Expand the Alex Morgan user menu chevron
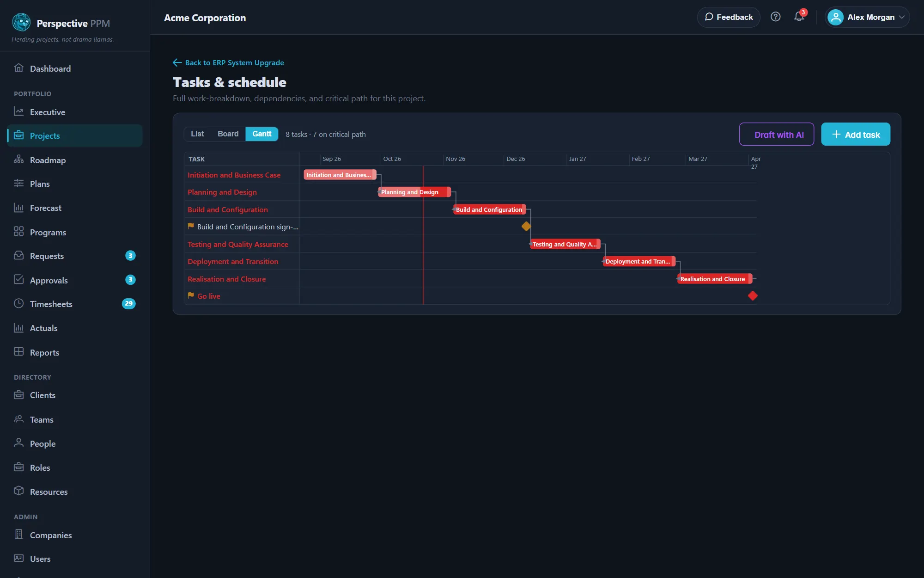The image size is (924, 578). [x=902, y=17]
